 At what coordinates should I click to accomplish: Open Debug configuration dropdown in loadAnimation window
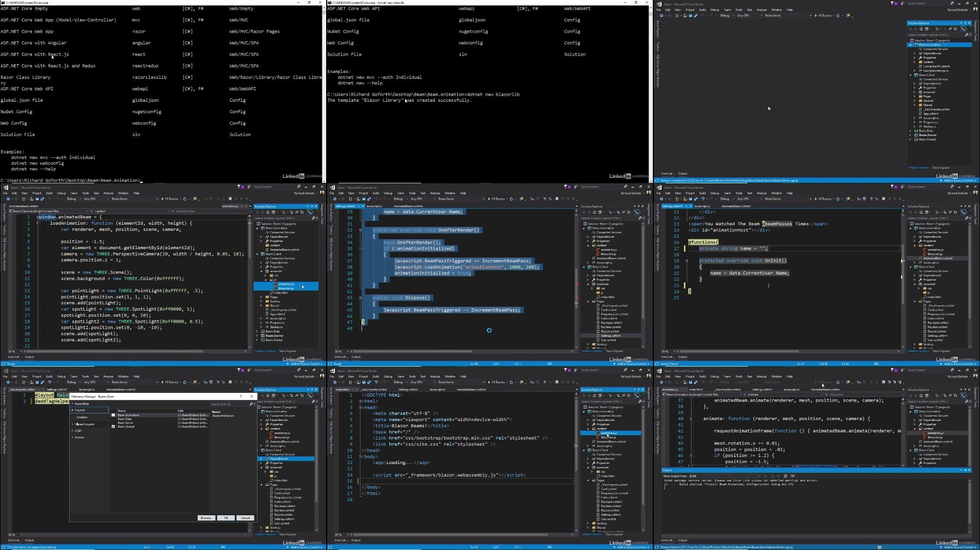(x=73, y=199)
